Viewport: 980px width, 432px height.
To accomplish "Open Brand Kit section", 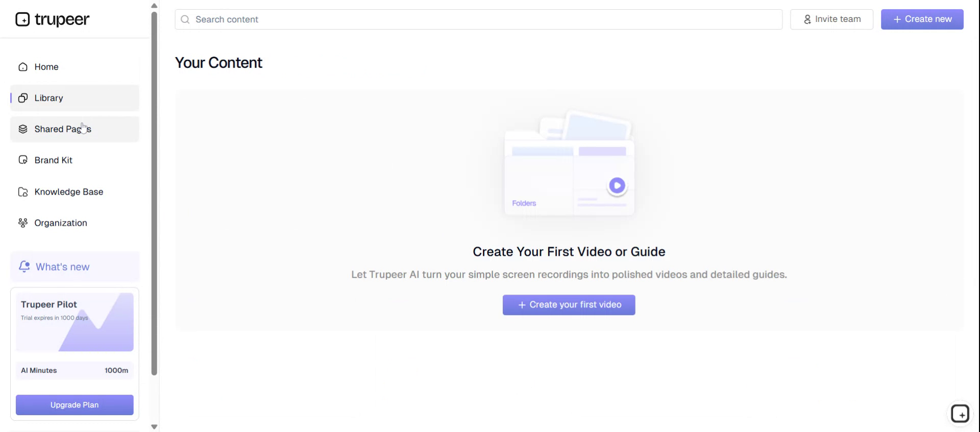I will 75,160.
